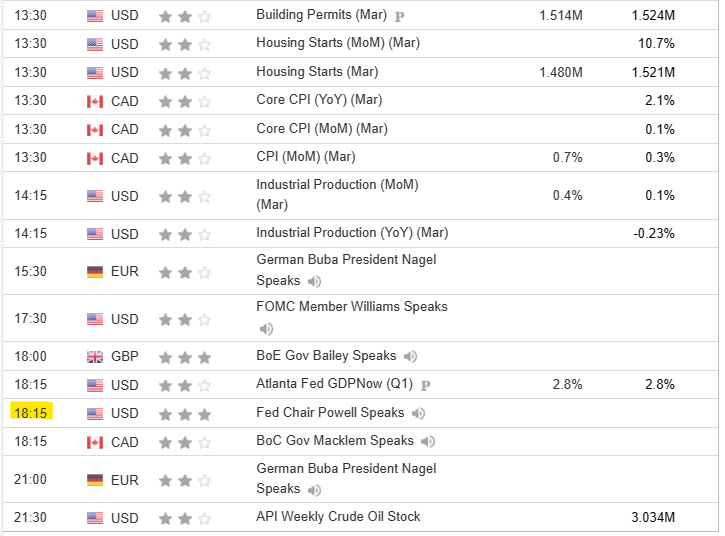Click speaker icon beside Fed Chair Powell Speaks

419,414
